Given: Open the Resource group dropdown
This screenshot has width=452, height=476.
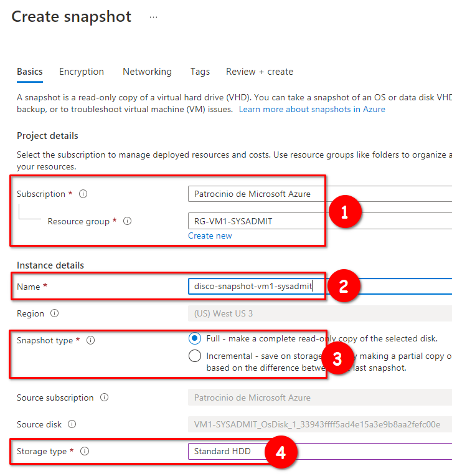Looking at the screenshot, I should (x=320, y=221).
